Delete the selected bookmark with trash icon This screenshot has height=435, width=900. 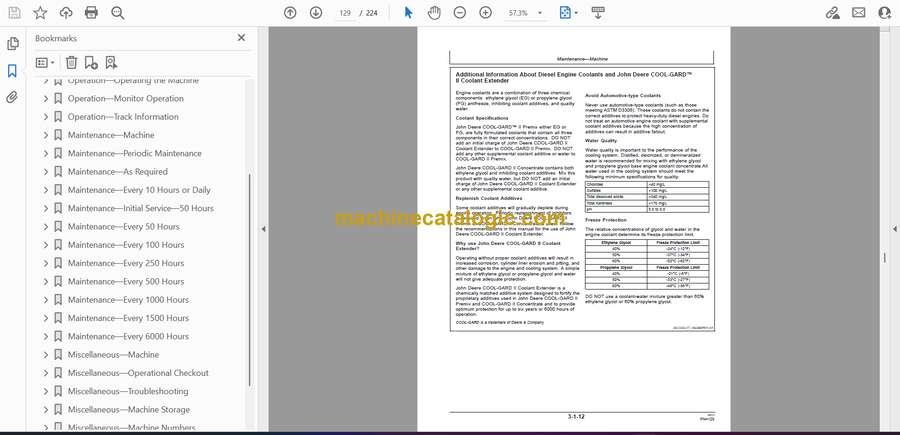[71, 63]
